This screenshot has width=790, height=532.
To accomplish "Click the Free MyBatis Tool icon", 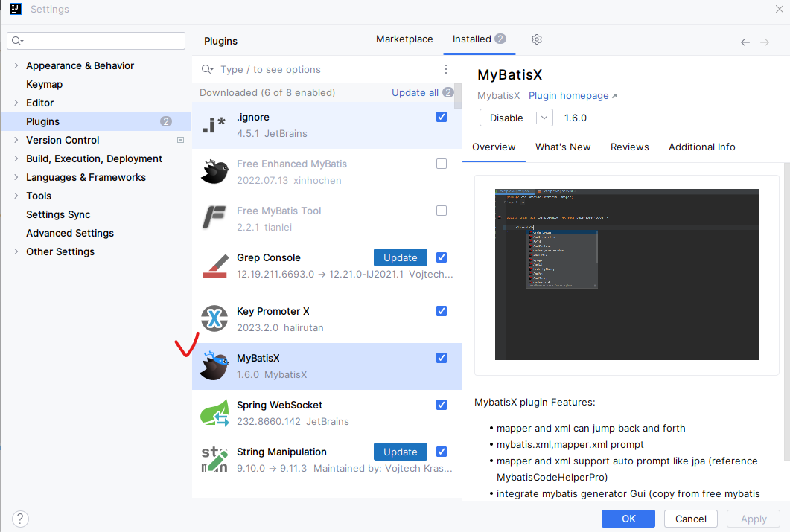I will pos(214,217).
